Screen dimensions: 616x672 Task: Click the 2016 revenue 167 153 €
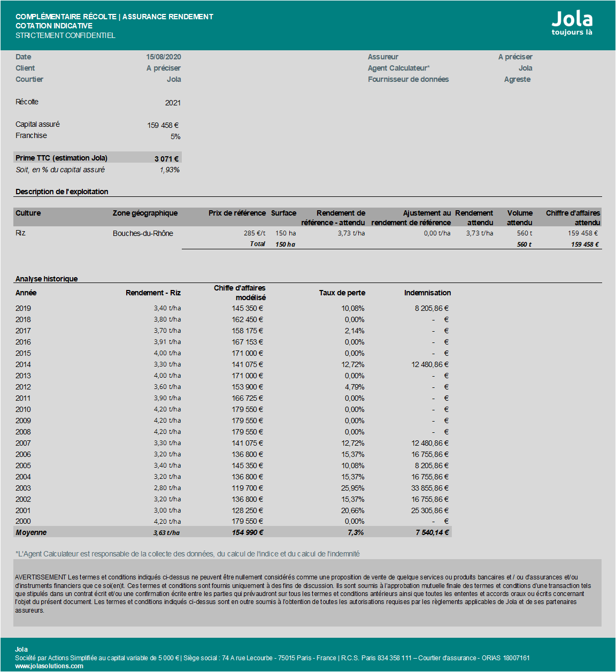(x=248, y=342)
